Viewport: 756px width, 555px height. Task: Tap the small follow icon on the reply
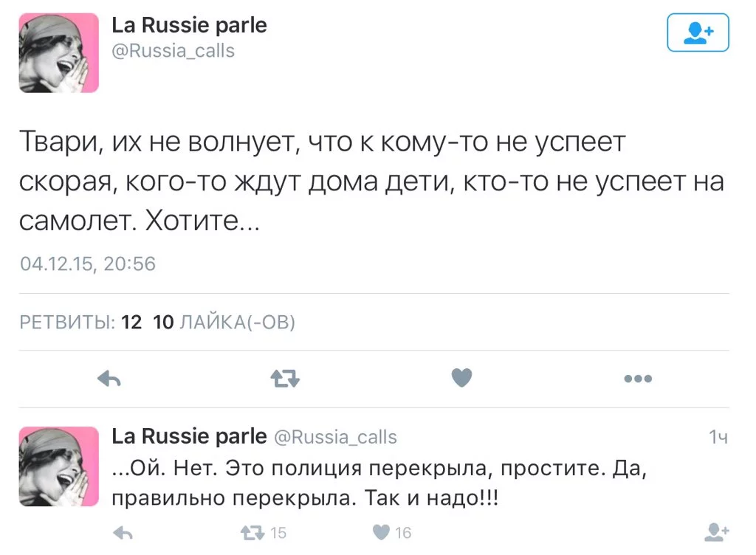(718, 532)
